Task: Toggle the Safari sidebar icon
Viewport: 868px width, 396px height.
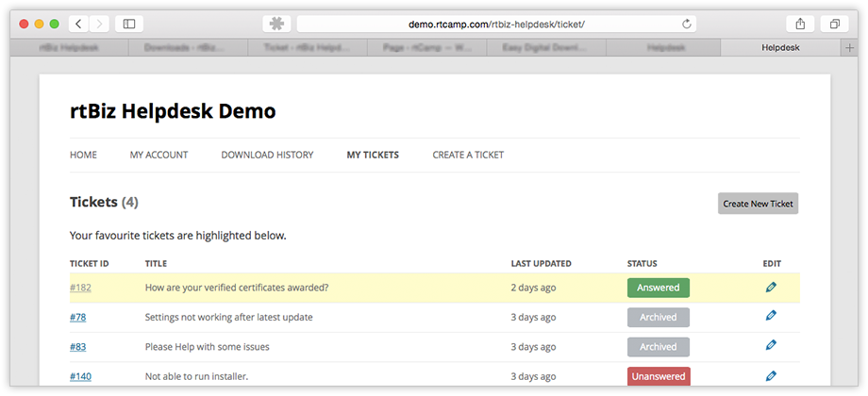Action: 129,24
